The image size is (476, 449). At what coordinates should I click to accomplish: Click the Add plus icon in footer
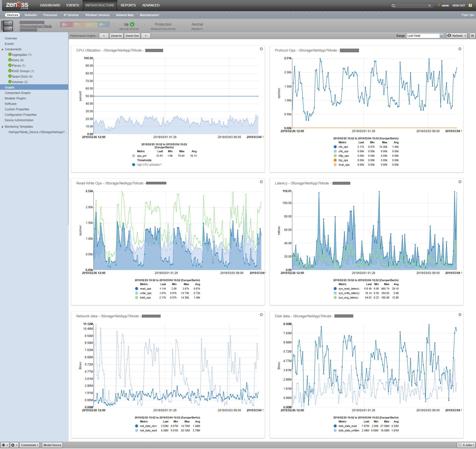pos(3,445)
